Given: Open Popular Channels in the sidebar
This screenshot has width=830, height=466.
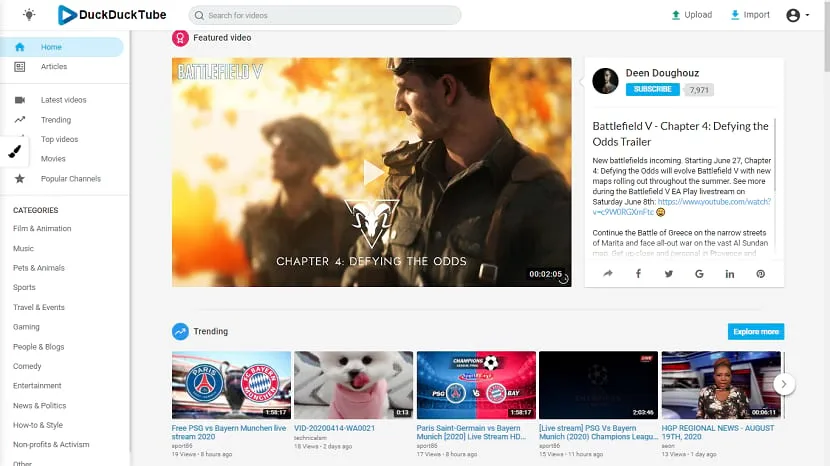Looking at the screenshot, I should coord(70,178).
